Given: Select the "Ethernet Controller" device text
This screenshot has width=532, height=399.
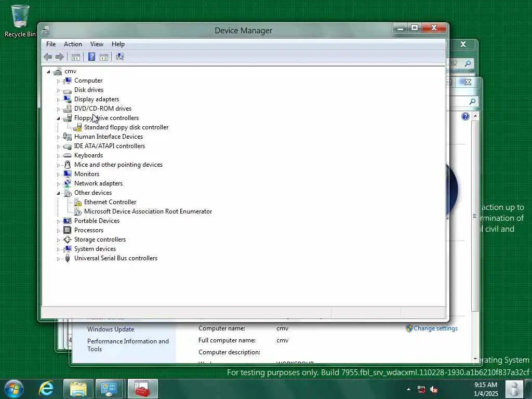Looking at the screenshot, I should (110, 202).
